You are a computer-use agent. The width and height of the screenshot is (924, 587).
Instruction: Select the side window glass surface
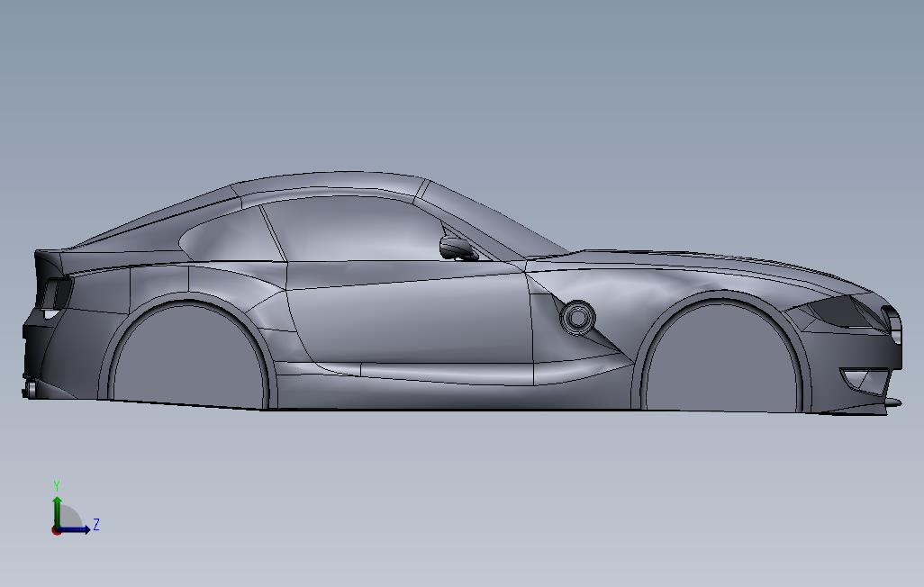[359, 229]
